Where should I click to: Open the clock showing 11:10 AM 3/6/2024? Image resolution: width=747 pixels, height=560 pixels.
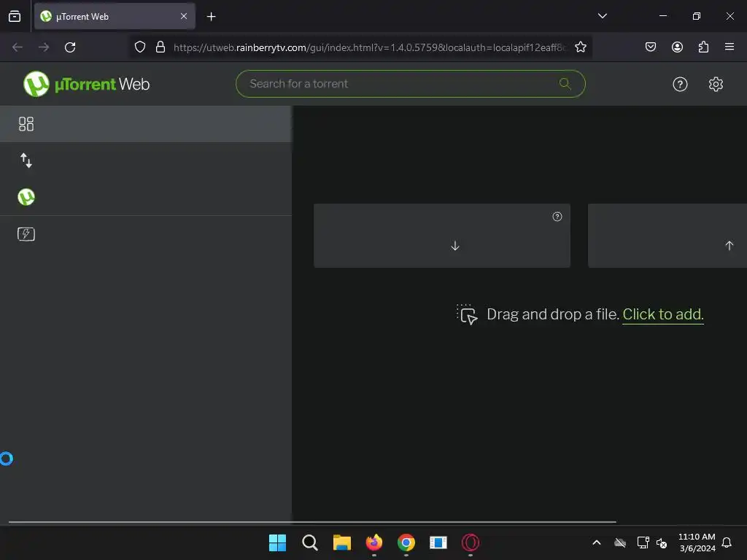[x=697, y=542]
